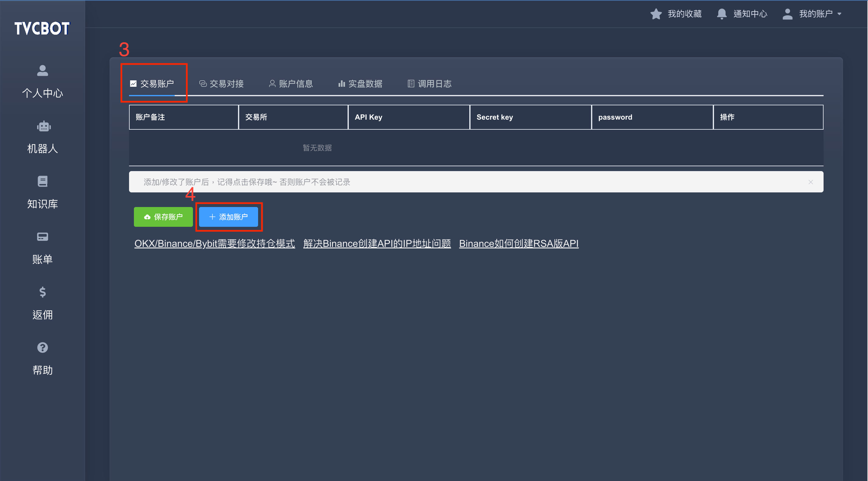Click the notification message input field

(474, 182)
